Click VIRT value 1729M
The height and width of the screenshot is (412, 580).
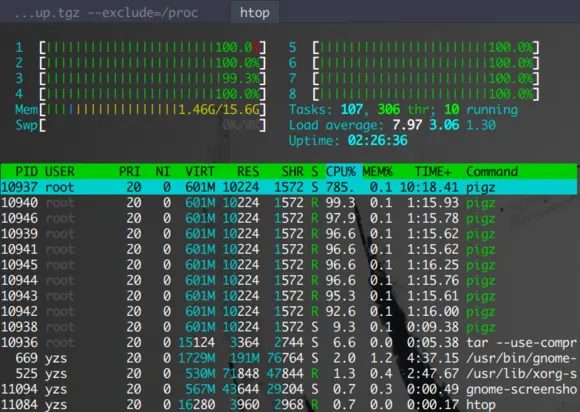click(x=196, y=358)
